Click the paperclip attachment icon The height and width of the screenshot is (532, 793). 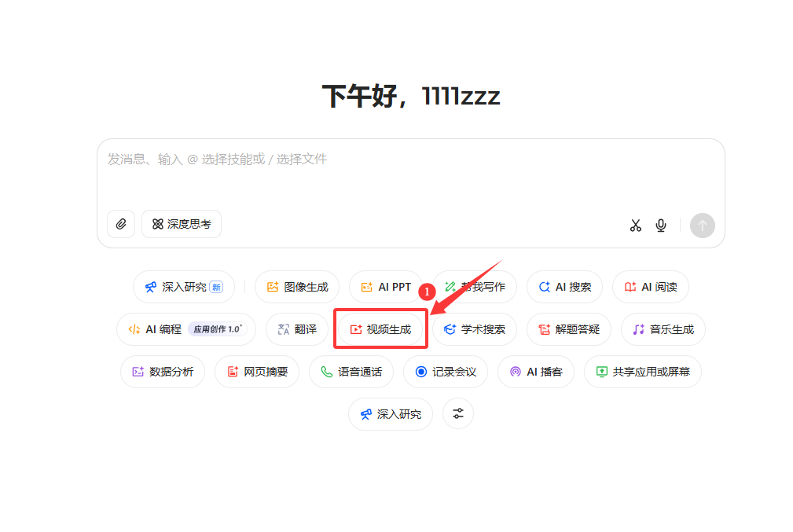click(121, 224)
